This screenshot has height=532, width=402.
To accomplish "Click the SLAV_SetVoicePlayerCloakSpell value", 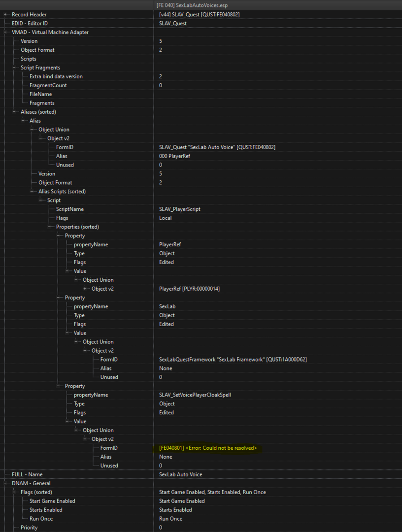I will pyautogui.click(x=195, y=395).
